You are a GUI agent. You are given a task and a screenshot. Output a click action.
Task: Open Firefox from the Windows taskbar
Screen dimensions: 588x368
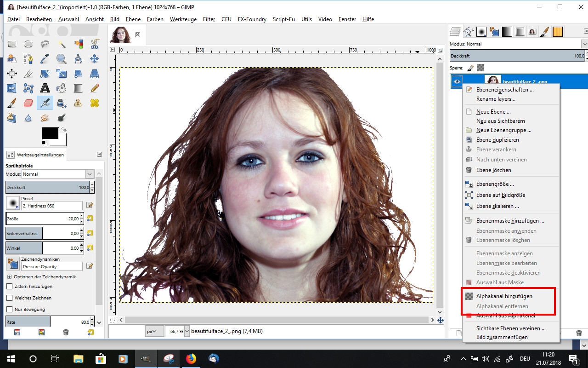click(x=191, y=358)
